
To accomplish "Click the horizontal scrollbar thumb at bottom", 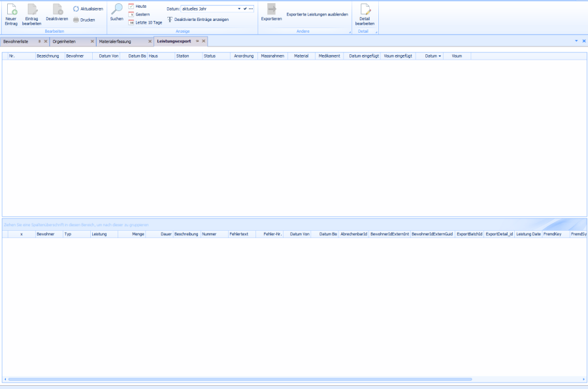I will [x=240, y=379].
